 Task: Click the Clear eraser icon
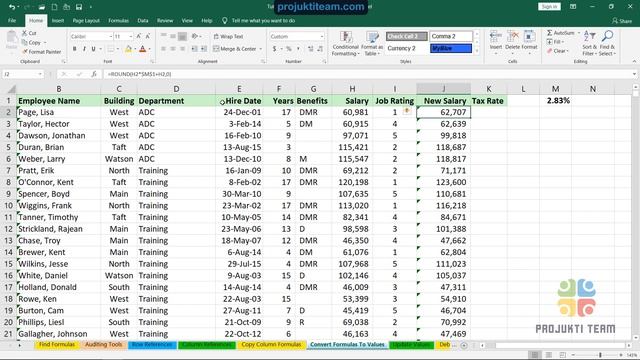click(549, 51)
